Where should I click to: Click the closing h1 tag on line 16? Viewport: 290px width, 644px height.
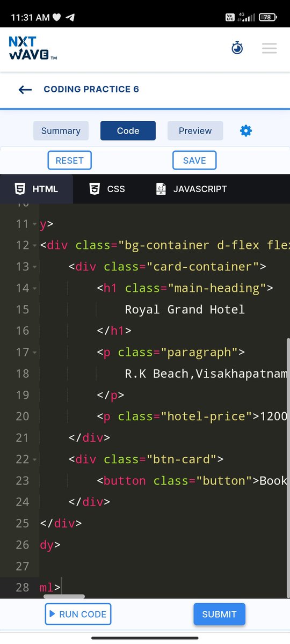coord(114,331)
